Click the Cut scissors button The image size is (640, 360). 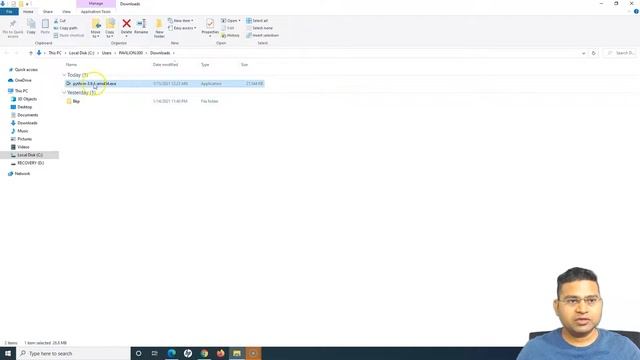[x=60, y=21]
